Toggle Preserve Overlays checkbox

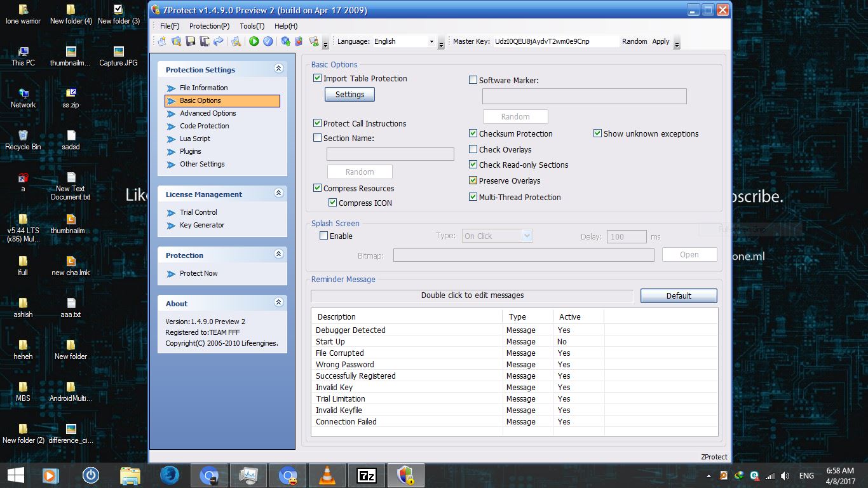pos(473,180)
